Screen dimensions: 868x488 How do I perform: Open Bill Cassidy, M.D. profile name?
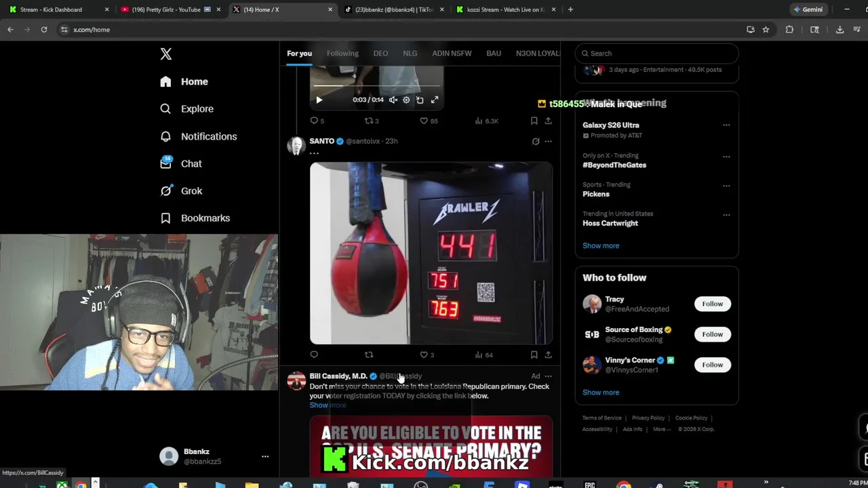pos(338,376)
